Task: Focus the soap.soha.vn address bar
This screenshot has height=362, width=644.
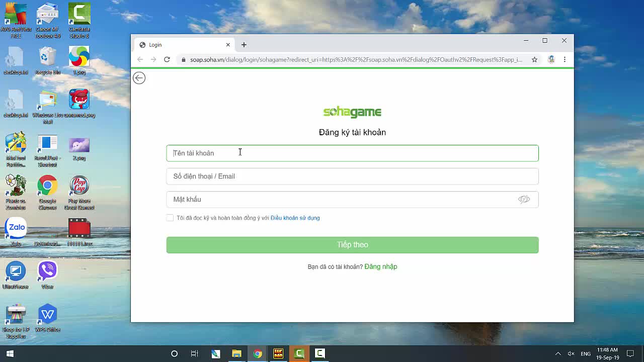Action: pyautogui.click(x=356, y=59)
